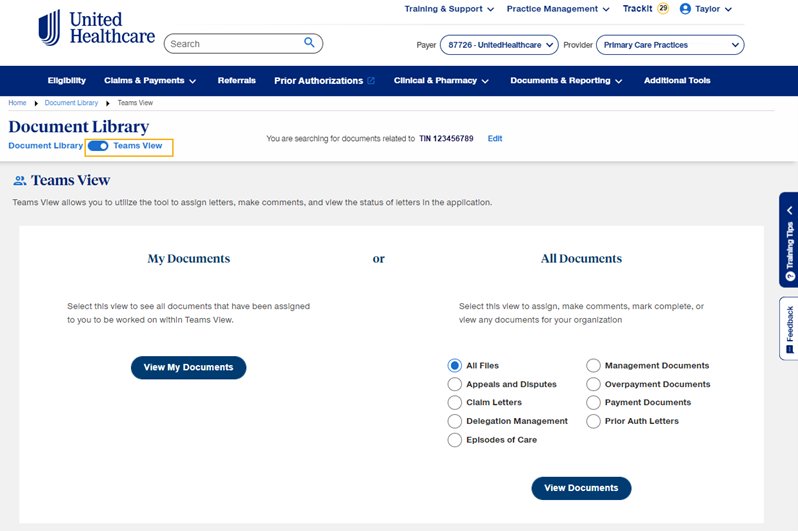The image size is (798, 531).
Task: Click the TrackIt notification badge 29
Action: tap(663, 8)
